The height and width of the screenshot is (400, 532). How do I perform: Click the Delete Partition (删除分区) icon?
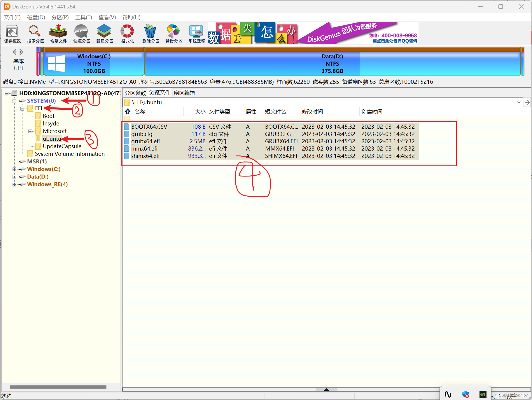coord(150,34)
